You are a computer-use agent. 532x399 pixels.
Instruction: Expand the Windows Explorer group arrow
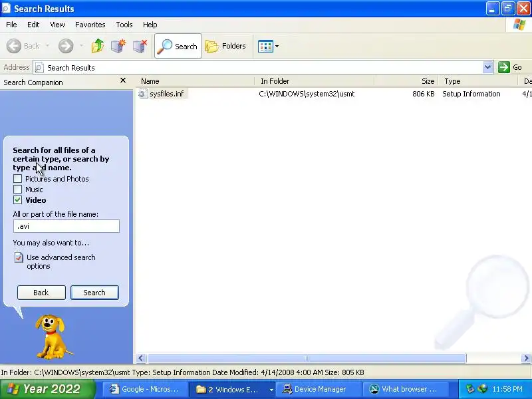[x=271, y=390]
